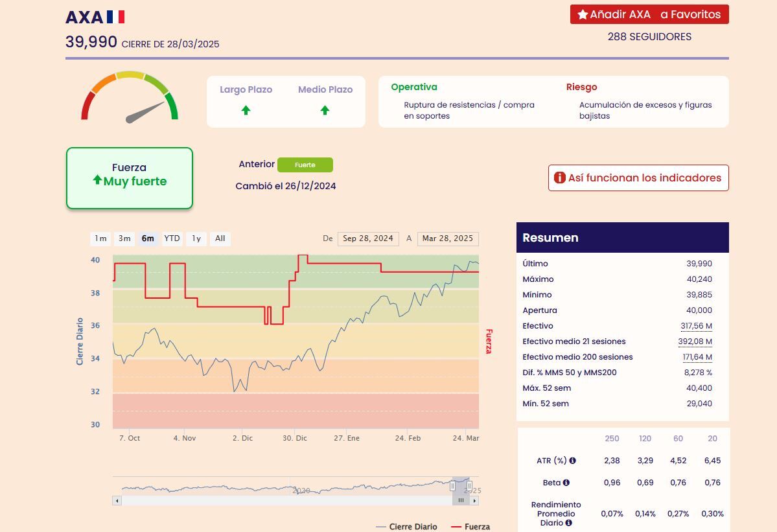The width and height of the screenshot is (777, 532).
Task: Open the end date field Mar 28, 2025
Action: [x=448, y=238]
